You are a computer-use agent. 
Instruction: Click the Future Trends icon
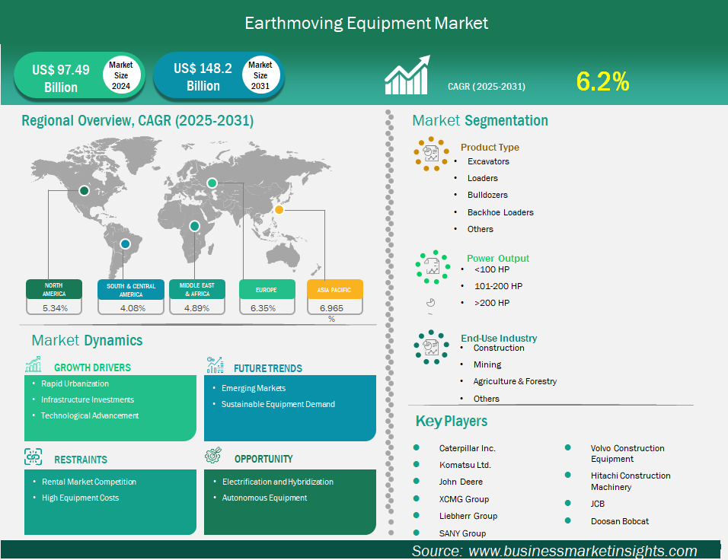215,366
